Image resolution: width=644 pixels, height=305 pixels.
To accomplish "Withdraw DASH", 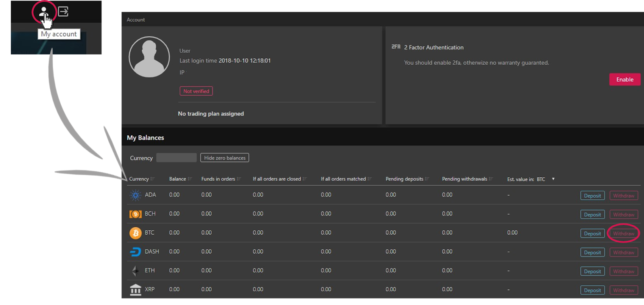I will click(623, 252).
